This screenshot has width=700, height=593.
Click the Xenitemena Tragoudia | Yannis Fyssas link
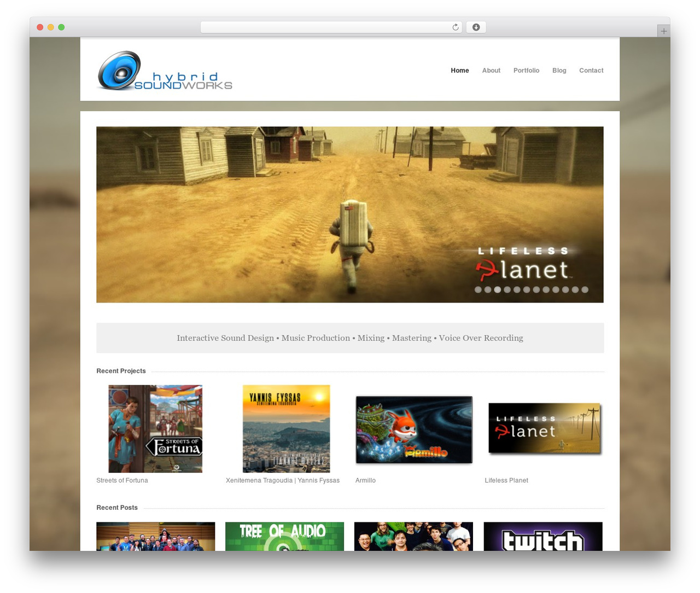click(283, 480)
